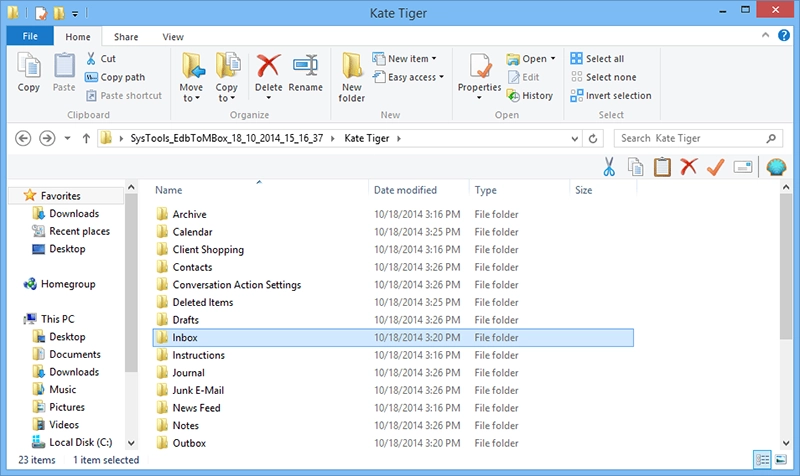Sort by Name column header
The height and width of the screenshot is (476, 800).
[x=260, y=190]
